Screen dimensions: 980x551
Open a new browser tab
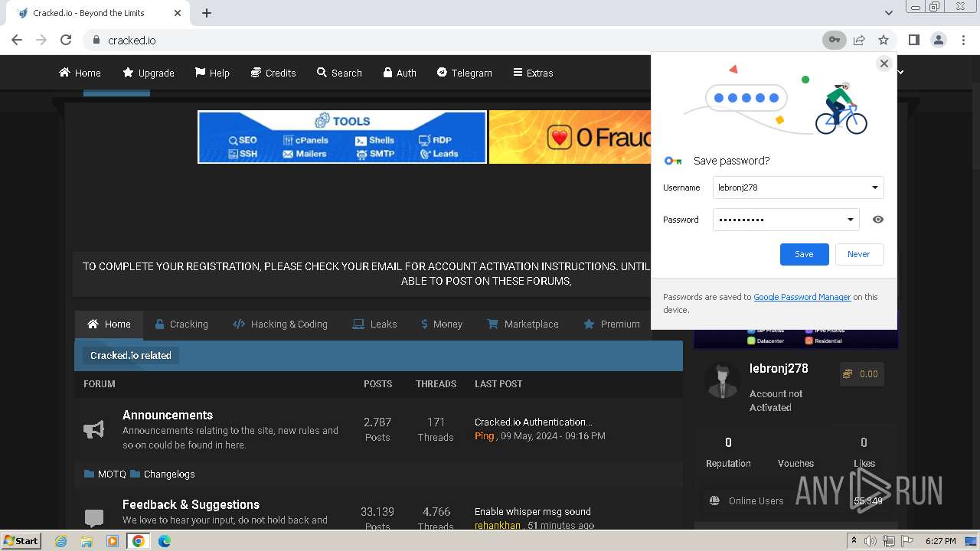(207, 13)
